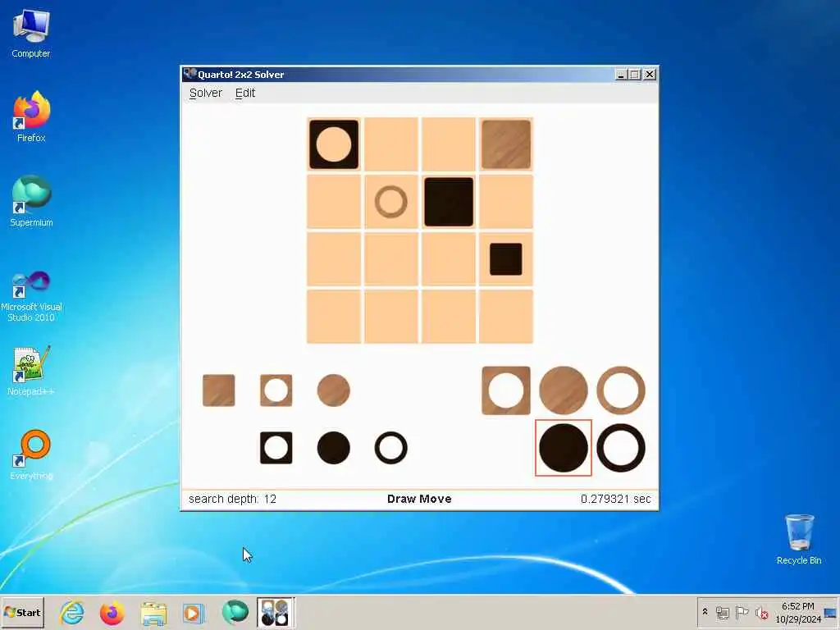The image size is (840, 630).
Task: Pick the small light hollow square piece
Action: [x=276, y=390]
